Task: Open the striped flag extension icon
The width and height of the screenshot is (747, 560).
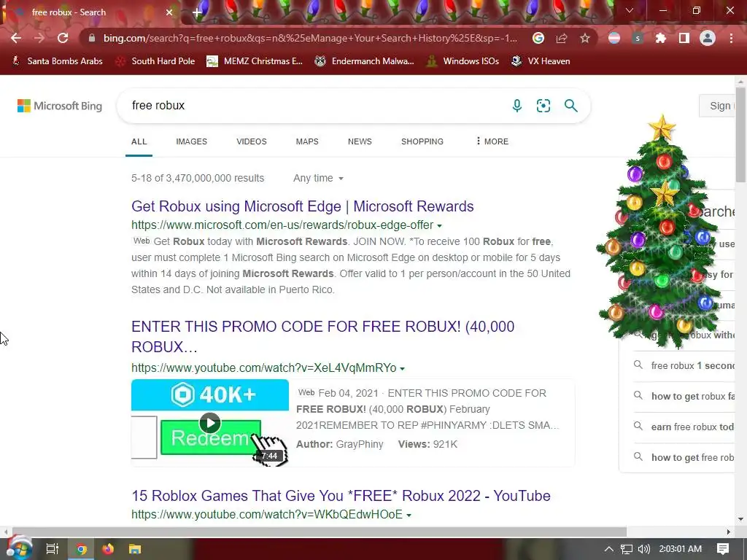Action: (614, 38)
